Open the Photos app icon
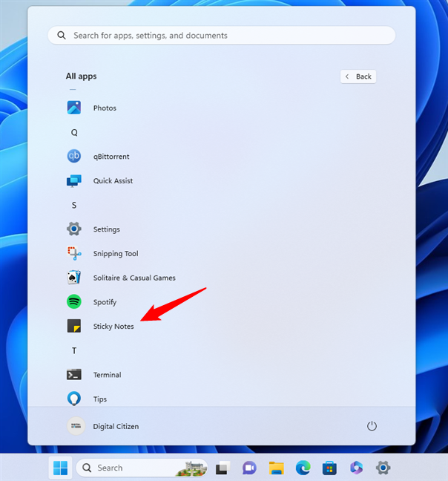This screenshot has height=481, width=448. [x=74, y=108]
